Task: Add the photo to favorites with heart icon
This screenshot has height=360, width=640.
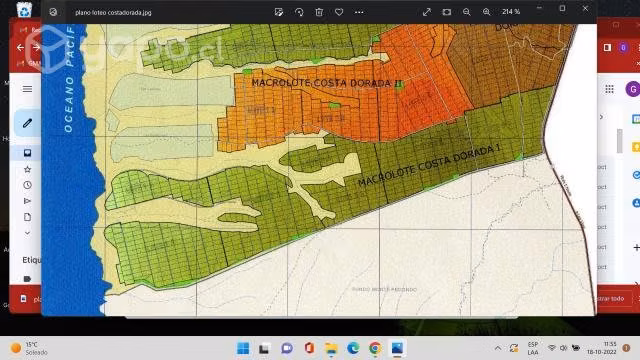Action: pos(339,12)
